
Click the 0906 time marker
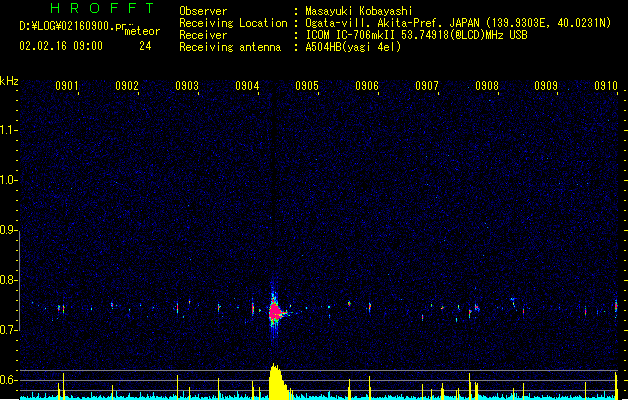coord(367,86)
